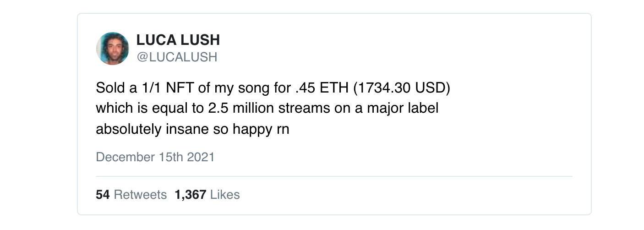This screenshot has height=230, width=644.
Task: Open the @LUCALUSH handle link
Action: point(177,57)
